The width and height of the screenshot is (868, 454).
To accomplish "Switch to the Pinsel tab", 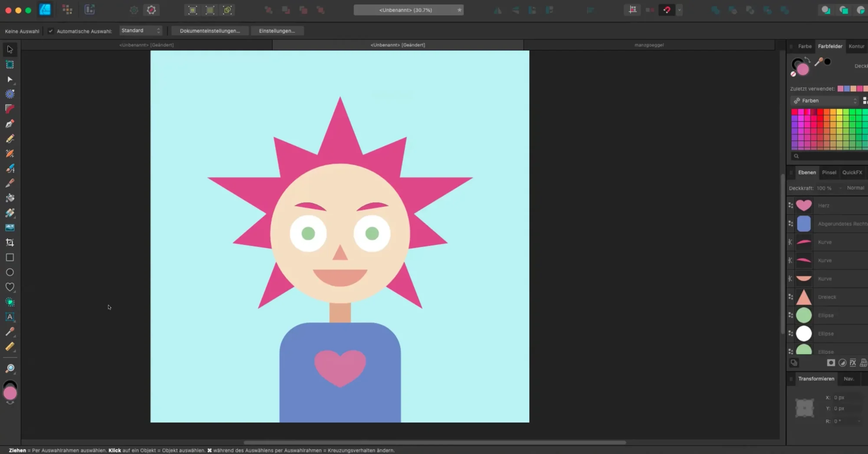I will point(829,172).
